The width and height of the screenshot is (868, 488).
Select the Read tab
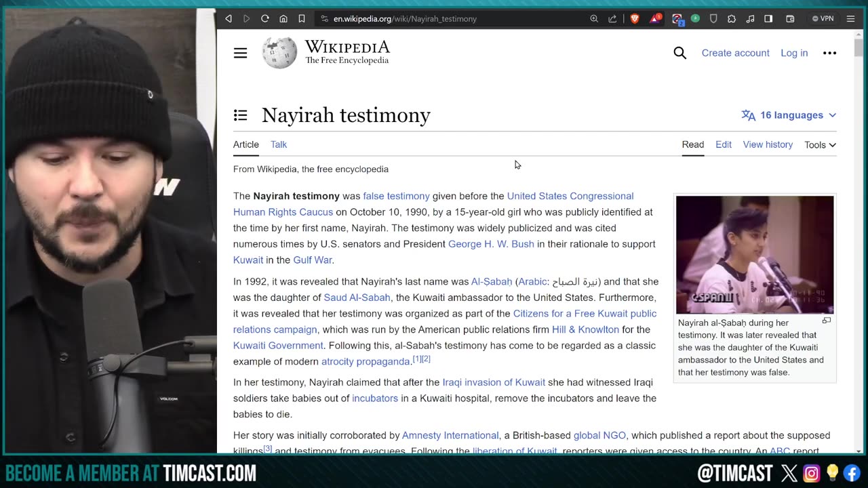[x=692, y=144]
